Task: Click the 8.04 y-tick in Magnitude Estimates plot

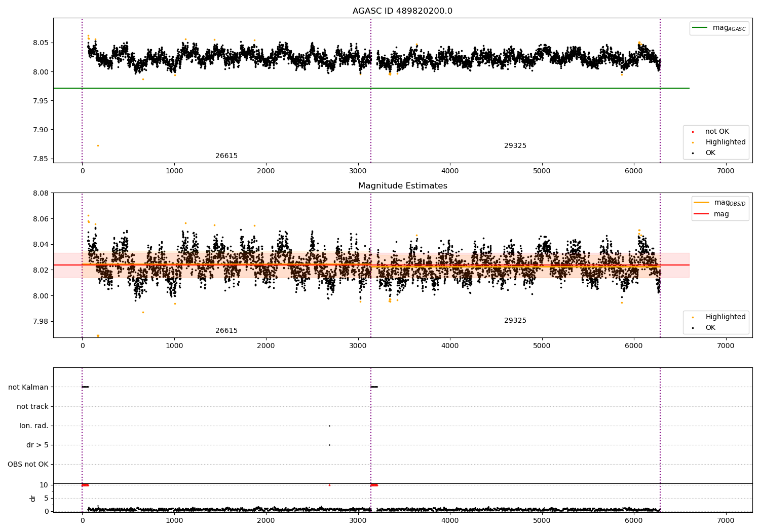Action: coord(42,245)
